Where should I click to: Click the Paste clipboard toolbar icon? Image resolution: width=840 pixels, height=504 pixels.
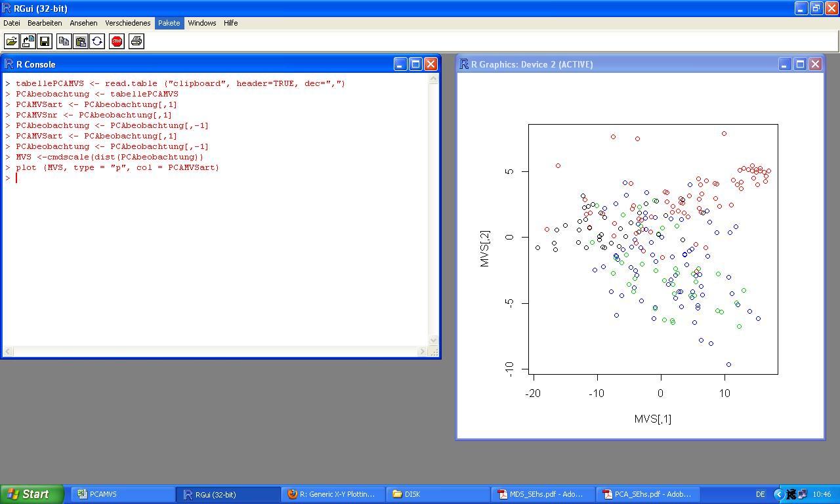click(81, 41)
